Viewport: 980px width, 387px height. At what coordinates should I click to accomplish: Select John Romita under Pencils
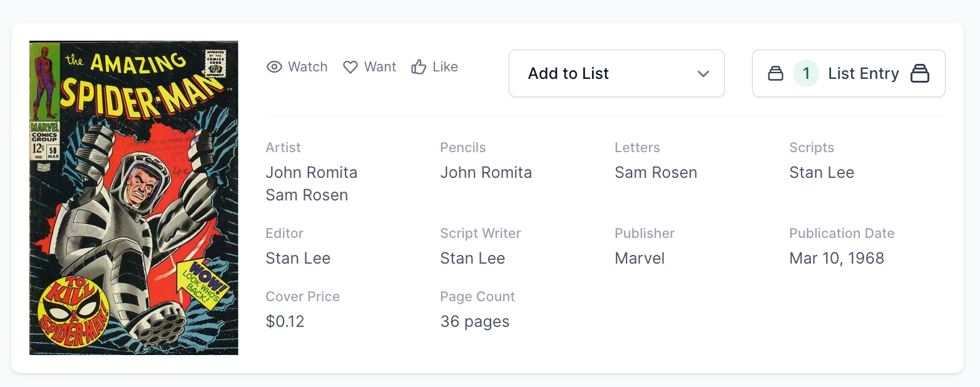(x=486, y=173)
